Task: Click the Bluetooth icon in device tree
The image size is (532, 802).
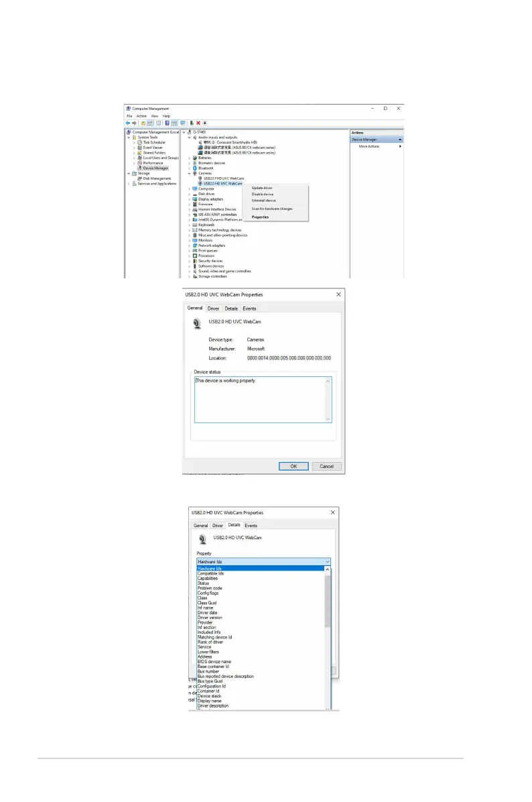Action: pos(195,168)
